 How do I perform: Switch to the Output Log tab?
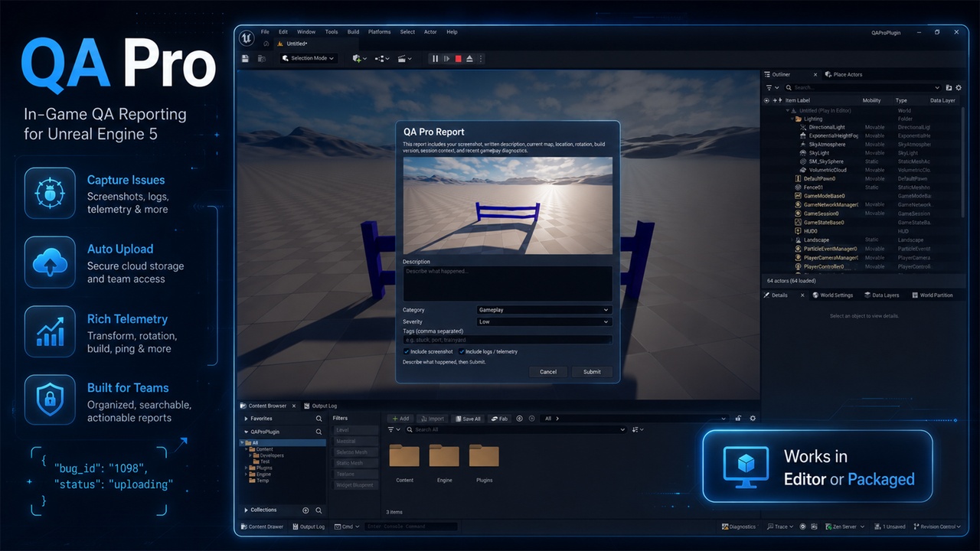point(320,406)
